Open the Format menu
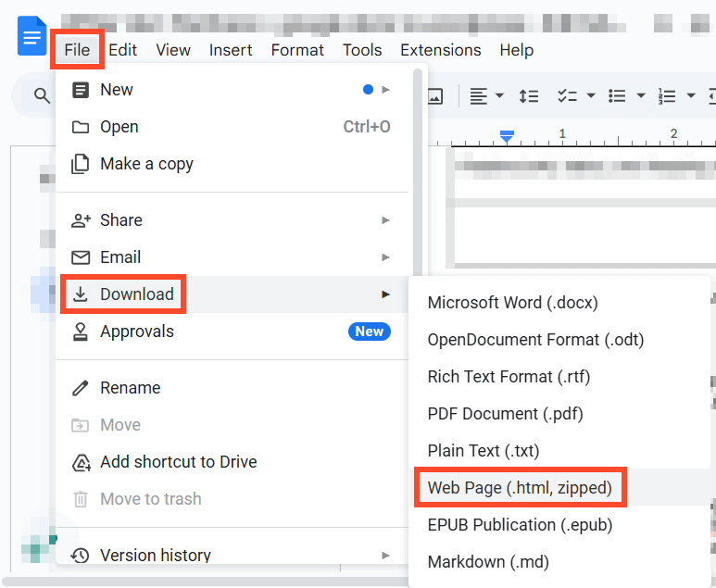Viewport: 716px width, 588px height. [297, 50]
